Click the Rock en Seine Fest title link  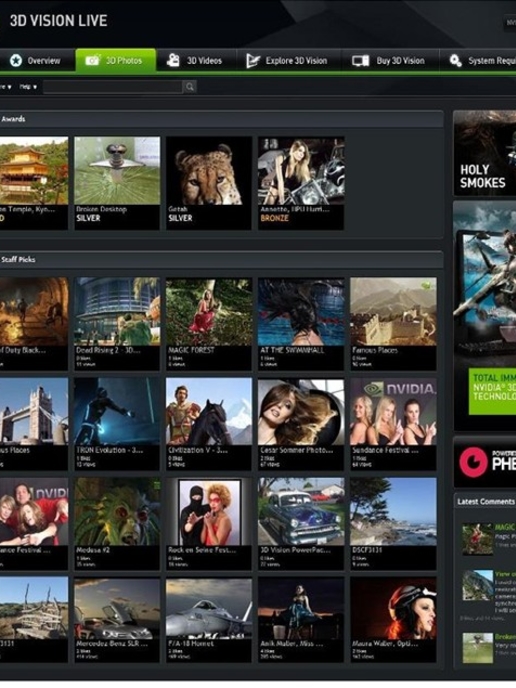pos(202,550)
